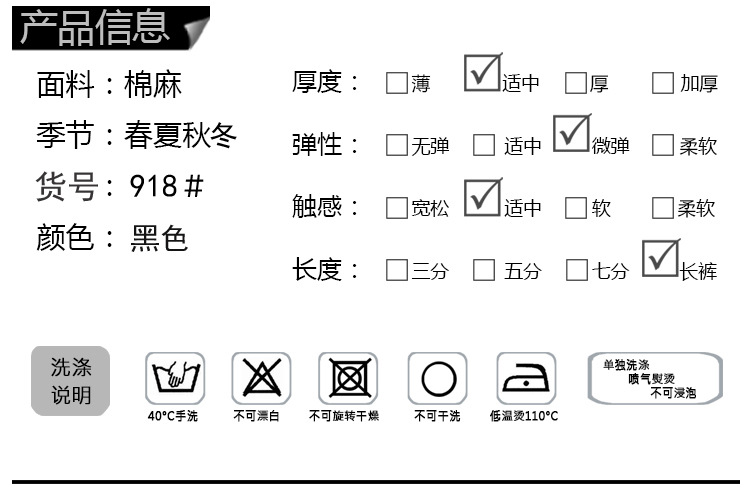Check the 无弹 elasticity checkbox
Screen dimensions: 750x493
click(x=397, y=145)
